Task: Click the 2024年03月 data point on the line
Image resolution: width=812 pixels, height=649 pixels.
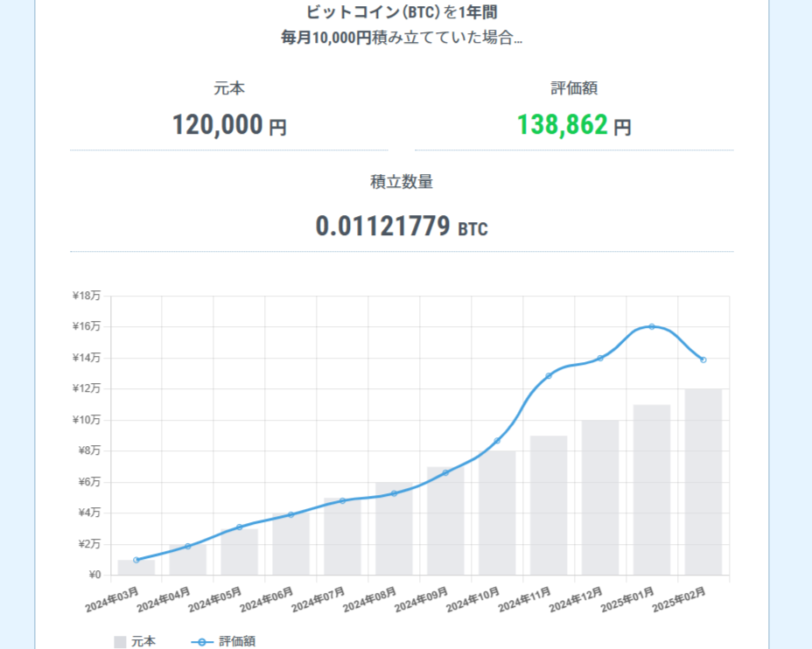Action: pos(136,560)
